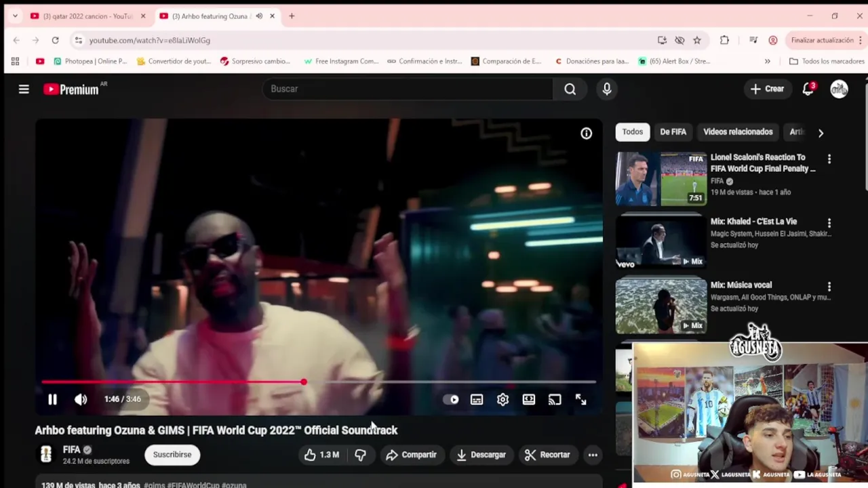The image size is (868, 488).
Task: Show hidden bookmarks overflow chevron
Action: click(x=768, y=61)
